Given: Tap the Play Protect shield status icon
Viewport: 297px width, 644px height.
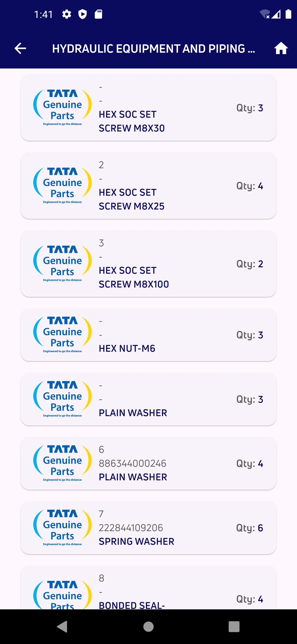Looking at the screenshot, I should (x=82, y=14).
